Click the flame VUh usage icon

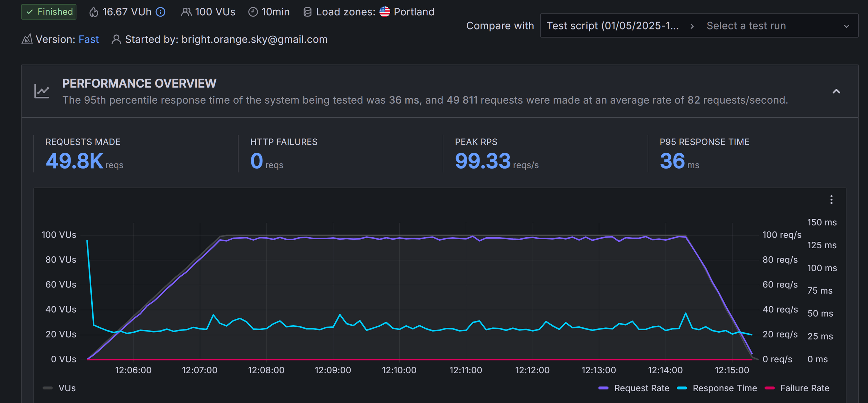[x=93, y=12]
